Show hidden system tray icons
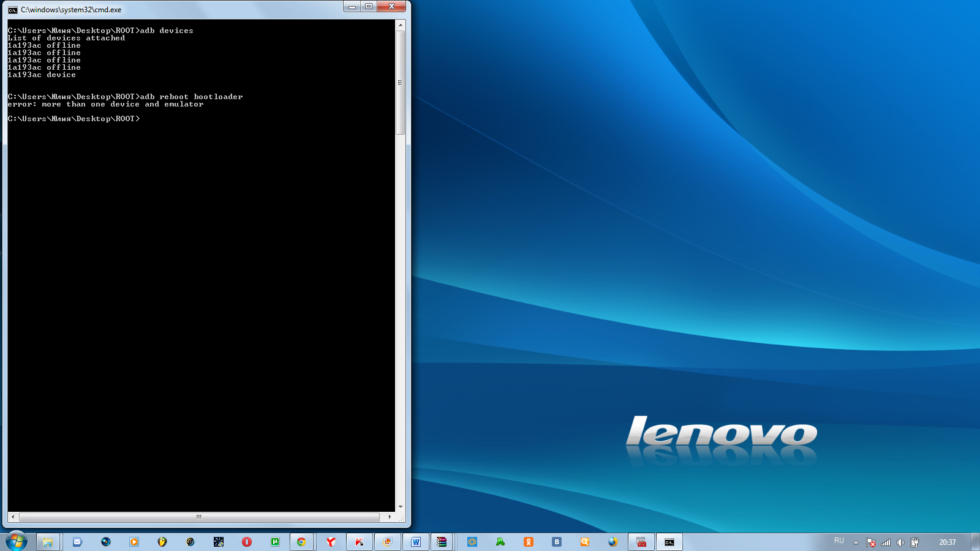The width and height of the screenshot is (980, 551). pos(856,542)
